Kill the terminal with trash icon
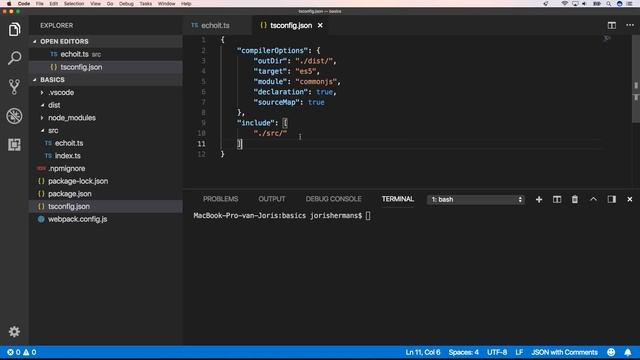The width and height of the screenshot is (640, 360). (575, 199)
